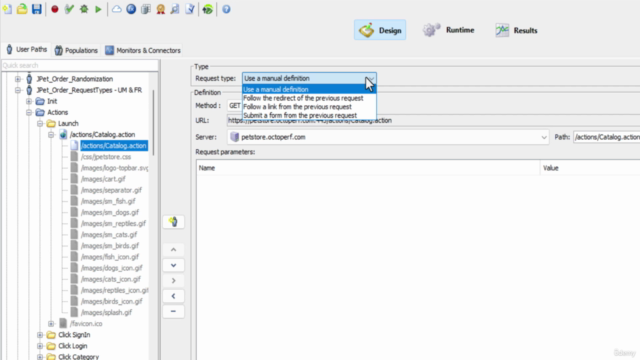Viewport: 640px width, 360px height.
Task: Expand the JPet_Order_Randomization node
Action: click(x=18, y=79)
